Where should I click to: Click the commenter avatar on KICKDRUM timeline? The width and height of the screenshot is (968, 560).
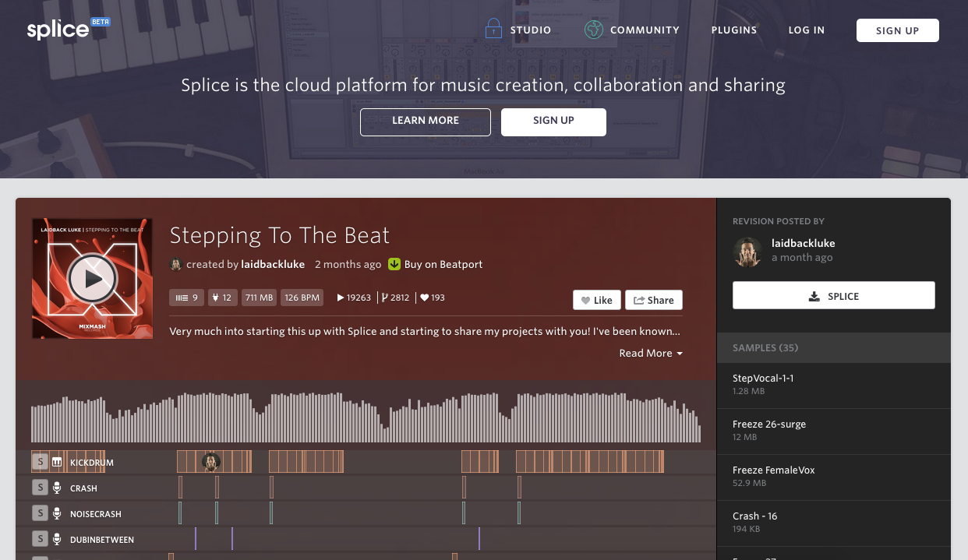pos(211,462)
